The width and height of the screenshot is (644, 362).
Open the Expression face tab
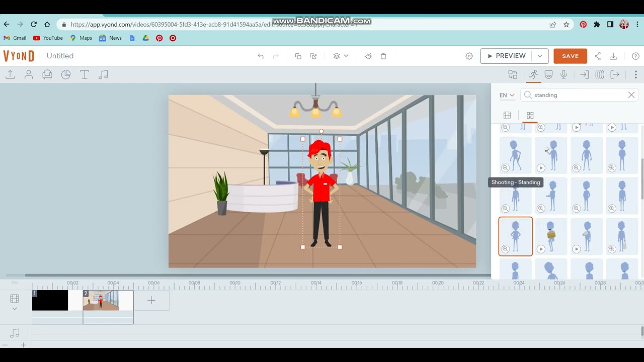[x=549, y=75]
